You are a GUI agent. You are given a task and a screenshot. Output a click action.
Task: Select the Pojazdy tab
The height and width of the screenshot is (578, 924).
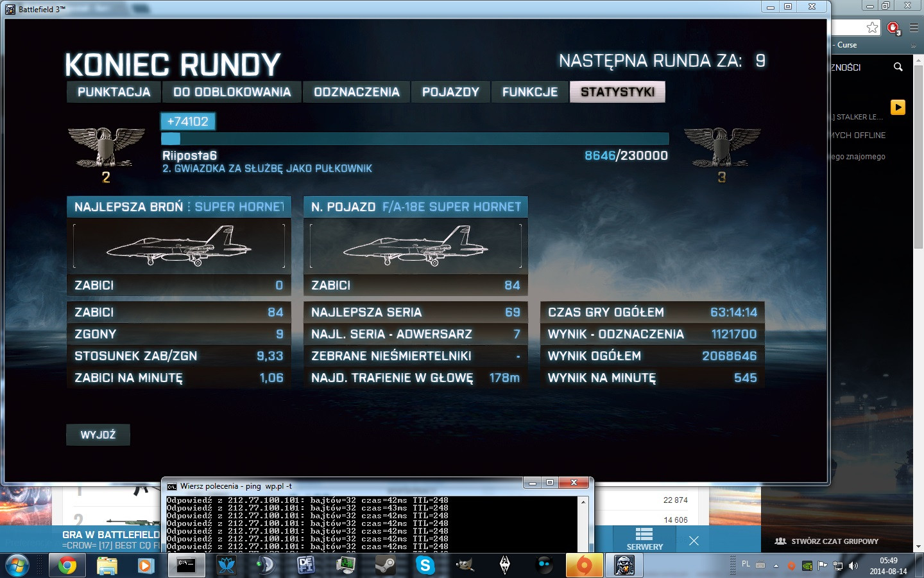click(x=450, y=92)
